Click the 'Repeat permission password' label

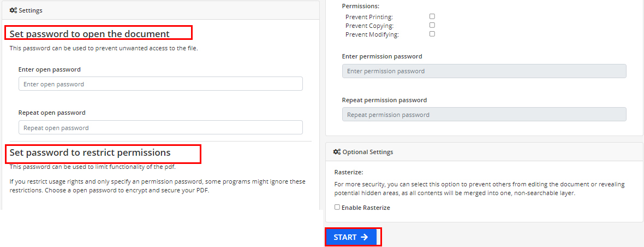pyautogui.click(x=384, y=100)
